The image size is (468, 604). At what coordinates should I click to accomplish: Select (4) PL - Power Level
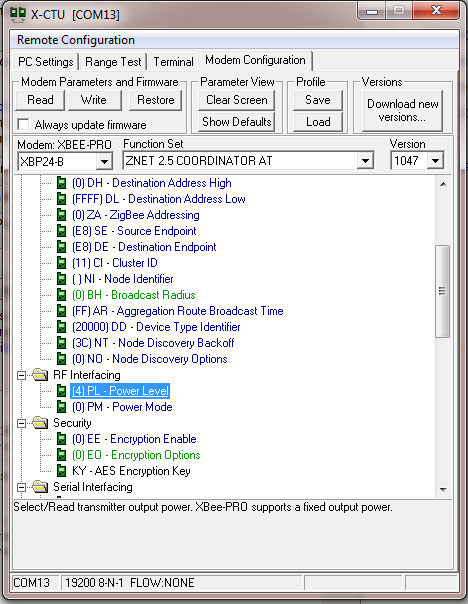(120, 391)
